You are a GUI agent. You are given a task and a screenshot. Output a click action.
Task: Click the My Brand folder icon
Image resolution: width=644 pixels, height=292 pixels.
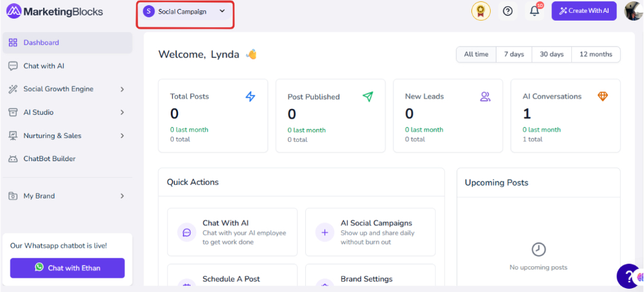(13, 196)
